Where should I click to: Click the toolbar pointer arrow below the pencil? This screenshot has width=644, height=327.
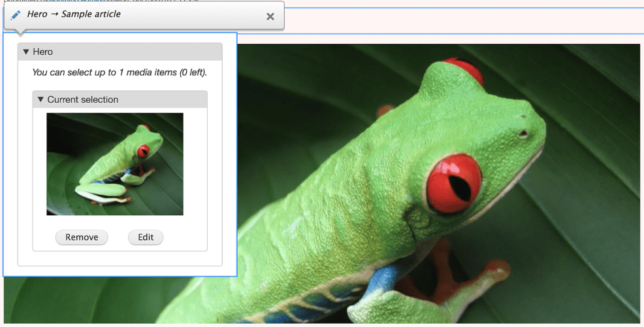tap(20, 32)
